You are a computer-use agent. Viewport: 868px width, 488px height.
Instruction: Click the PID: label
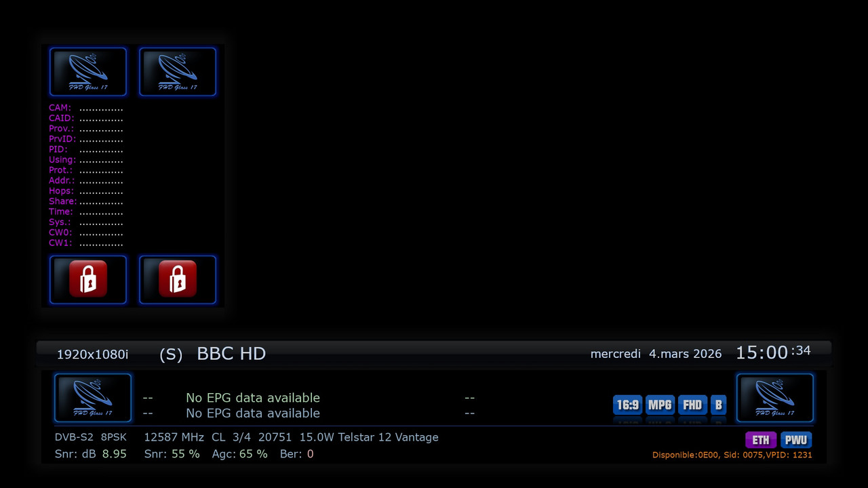pos(58,149)
